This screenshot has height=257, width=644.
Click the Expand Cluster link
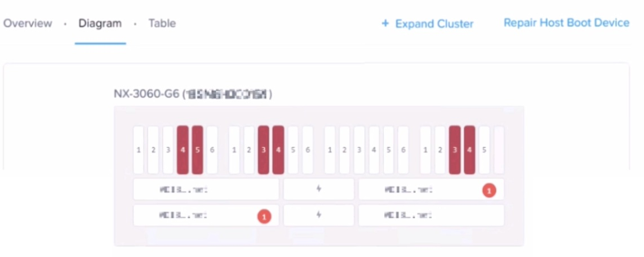tap(434, 24)
